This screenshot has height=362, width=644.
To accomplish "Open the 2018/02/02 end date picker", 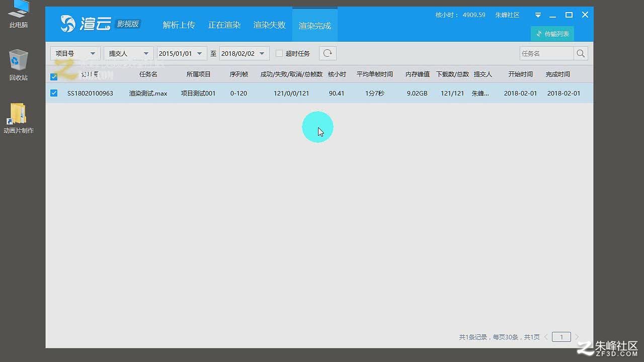I will click(x=244, y=53).
